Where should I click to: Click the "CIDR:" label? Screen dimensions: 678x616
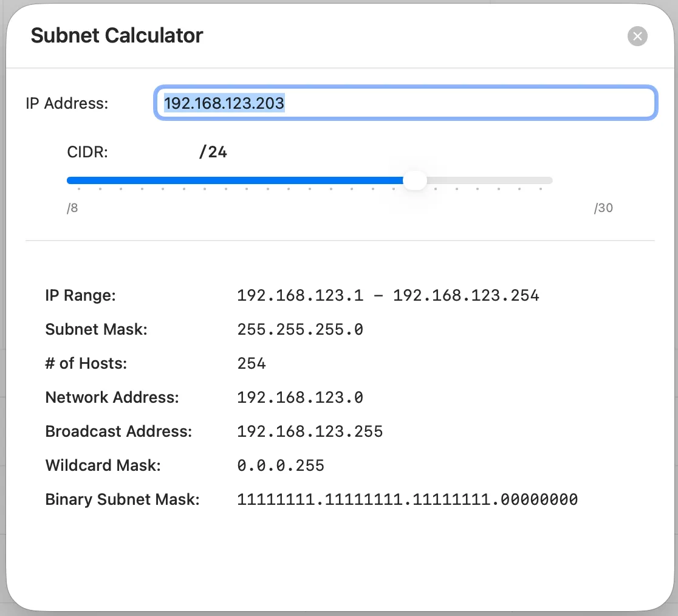point(87,152)
